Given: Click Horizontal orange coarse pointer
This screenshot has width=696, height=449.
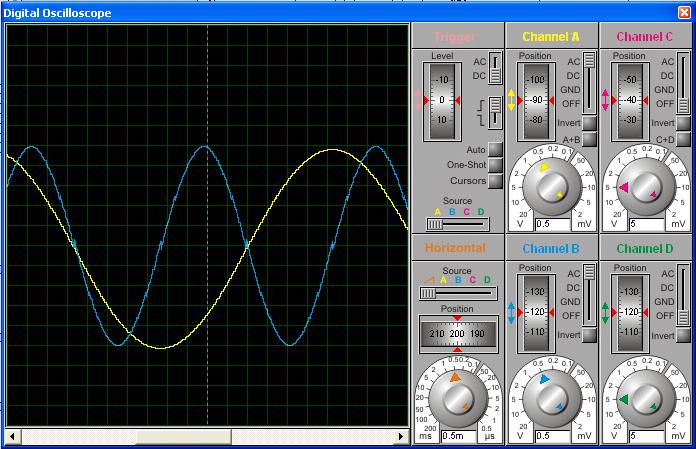Looking at the screenshot, I should 455,378.
